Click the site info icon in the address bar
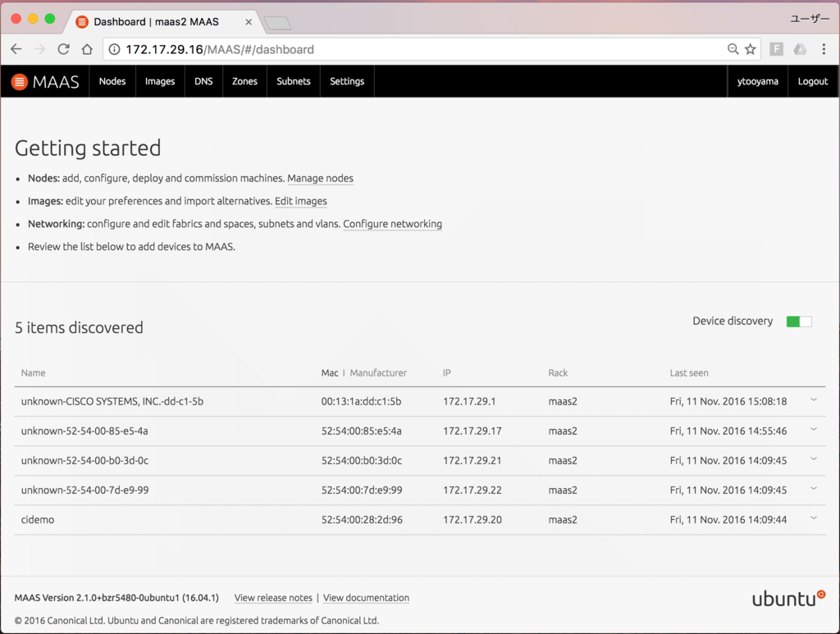Viewport: 840px width, 634px height. pos(114,49)
